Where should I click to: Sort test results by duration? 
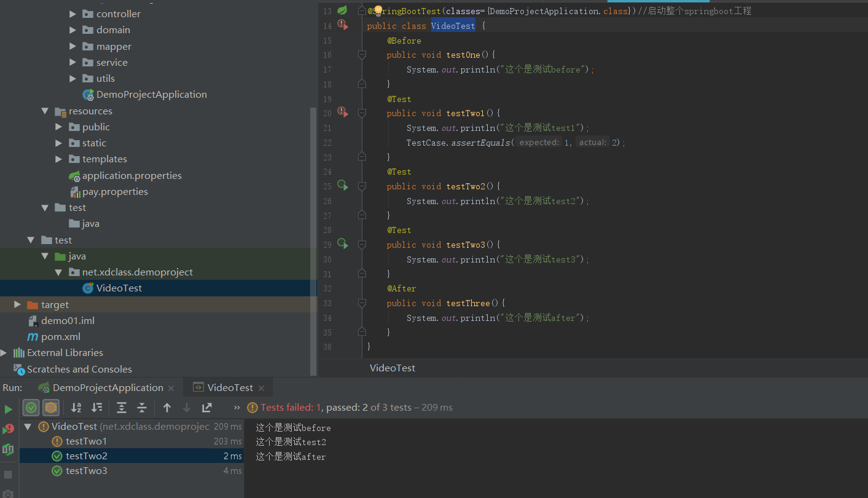(96, 408)
